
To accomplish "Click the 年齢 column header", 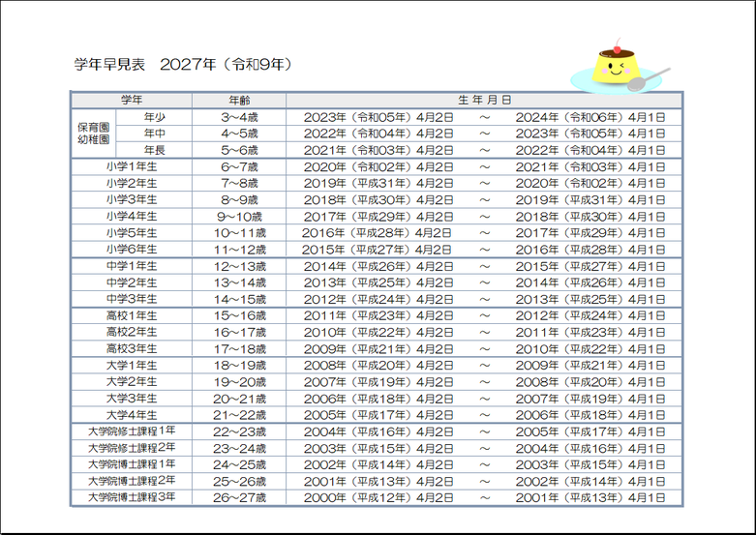I will click(239, 100).
